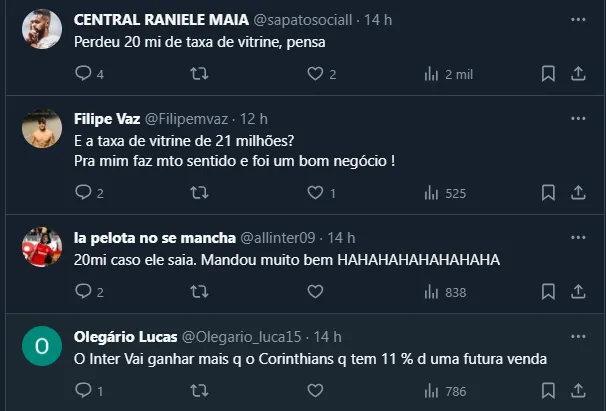This screenshot has width=606, height=411.
Task: Bookmark la pelota no se mancha's tweet
Action: 548,292
